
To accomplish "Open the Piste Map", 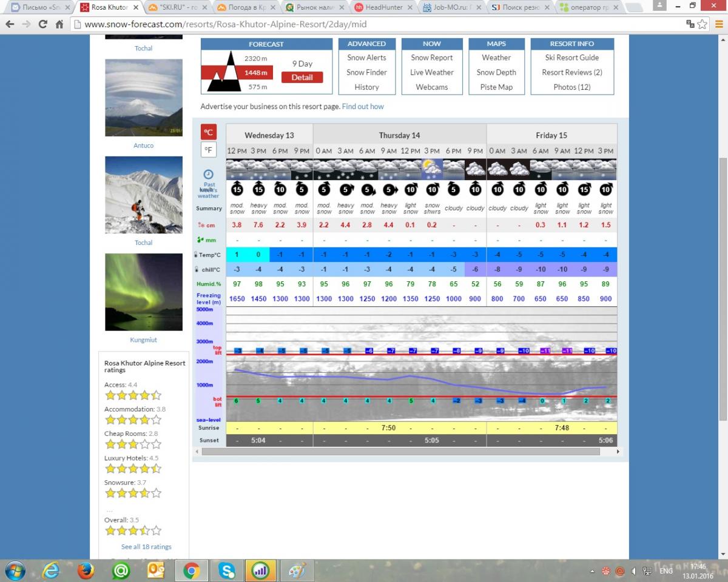I will point(496,87).
